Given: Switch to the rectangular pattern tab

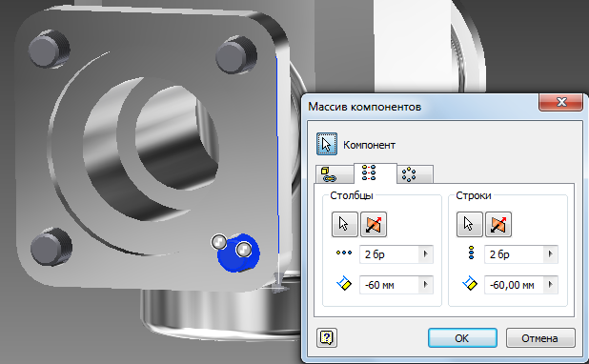Looking at the screenshot, I should [375, 173].
